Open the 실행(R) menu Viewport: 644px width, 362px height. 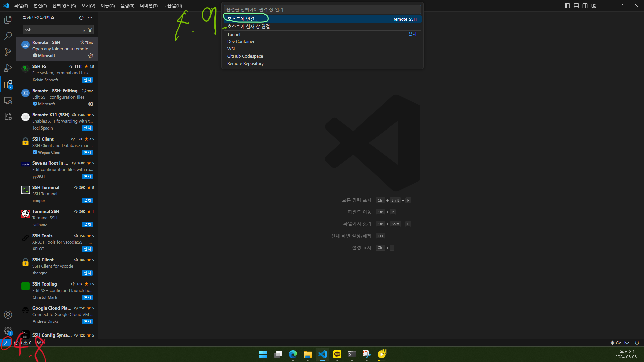pyautogui.click(x=127, y=6)
